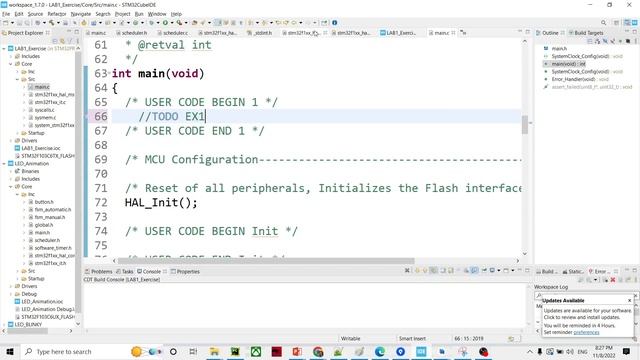Click the green Run button in toolbar
This screenshot has width=640, height=360.
[x=165, y=23]
